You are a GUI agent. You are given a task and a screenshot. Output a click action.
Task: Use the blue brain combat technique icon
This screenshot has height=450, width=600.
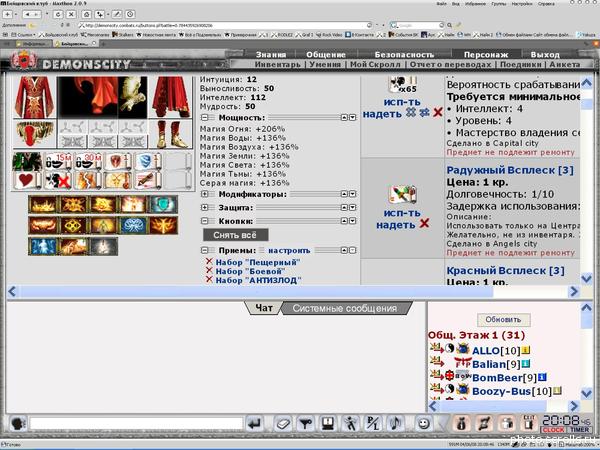click(x=133, y=225)
